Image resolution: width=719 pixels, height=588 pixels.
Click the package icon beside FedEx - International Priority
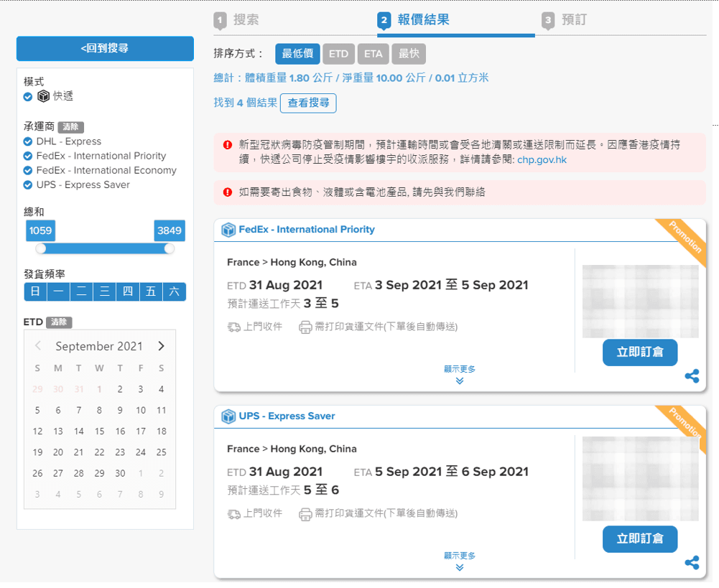pos(228,230)
